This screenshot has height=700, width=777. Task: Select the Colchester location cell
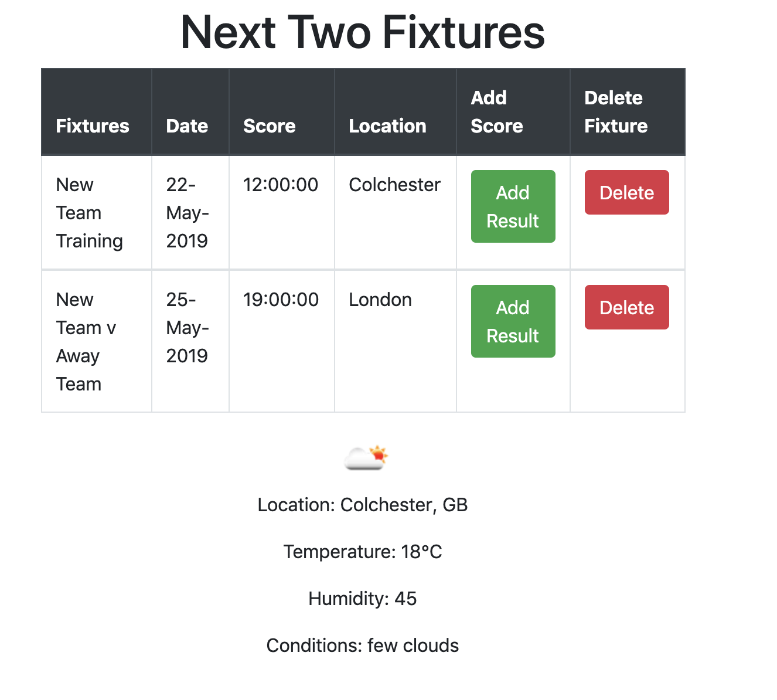(394, 185)
